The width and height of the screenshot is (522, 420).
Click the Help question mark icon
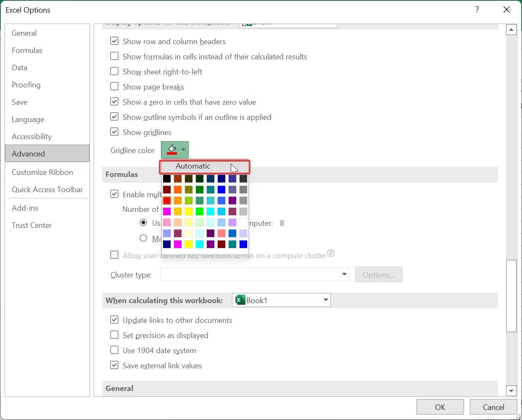pos(477,9)
